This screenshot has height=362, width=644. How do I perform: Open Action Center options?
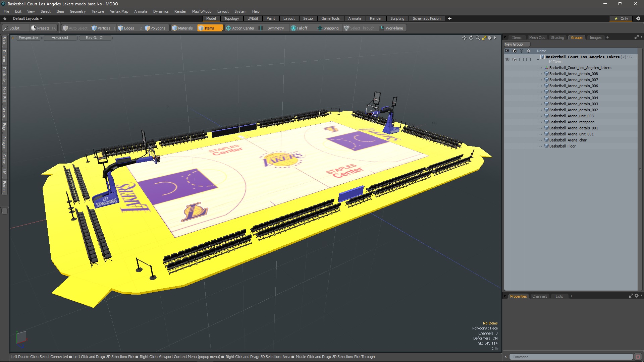point(240,28)
